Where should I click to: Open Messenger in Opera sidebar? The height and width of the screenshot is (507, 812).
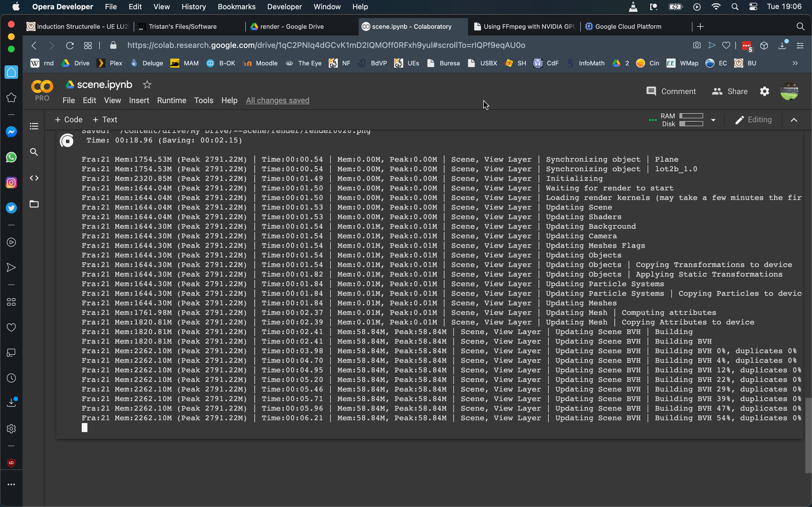(x=11, y=132)
